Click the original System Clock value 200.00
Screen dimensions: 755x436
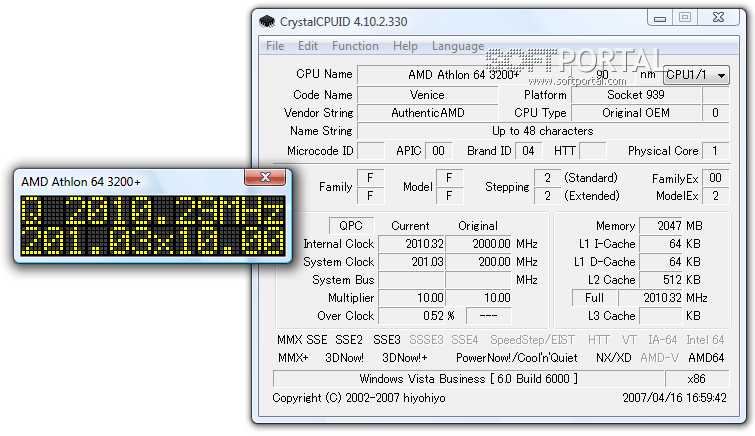click(x=478, y=262)
